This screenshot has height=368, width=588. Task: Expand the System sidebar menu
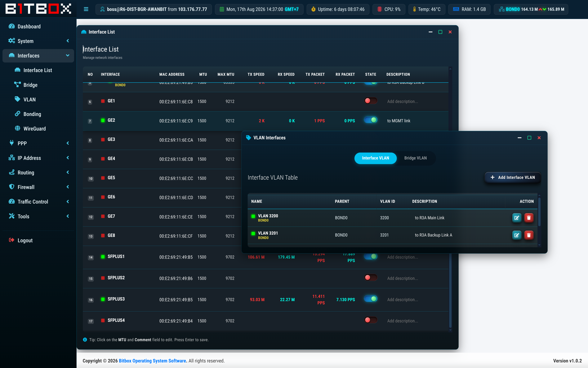[38, 41]
